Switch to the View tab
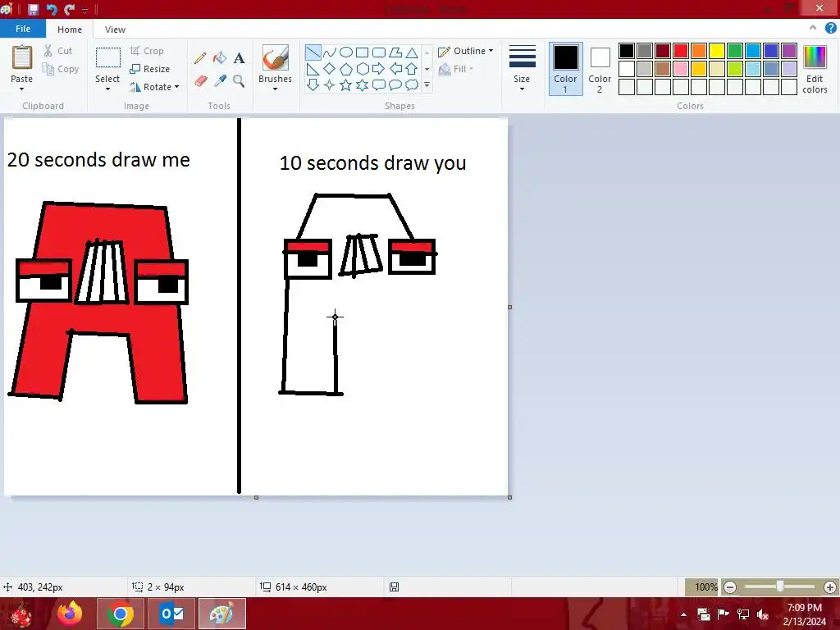840x630 pixels. coord(115,30)
